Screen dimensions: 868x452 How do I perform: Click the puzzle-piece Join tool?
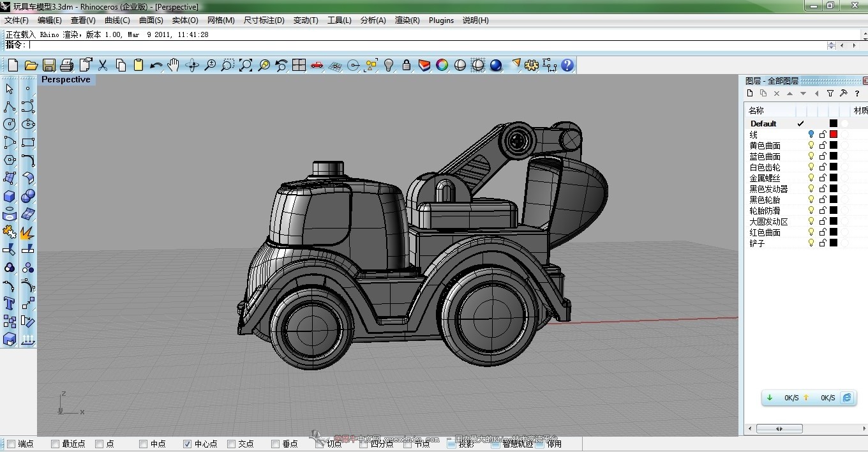coord(10,232)
